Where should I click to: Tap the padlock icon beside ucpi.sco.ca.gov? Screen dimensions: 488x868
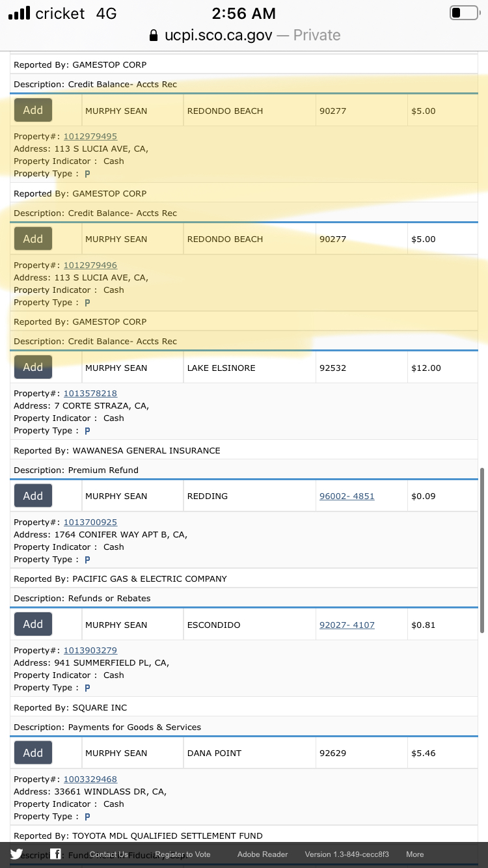[x=154, y=35]
